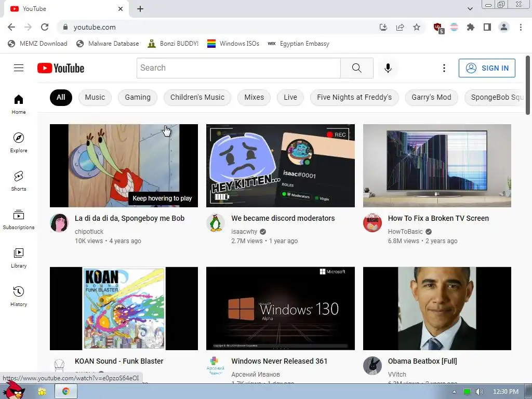Click the magnifier search button
This screenshot has height=399, width=532.
click(x=356, y=68)
